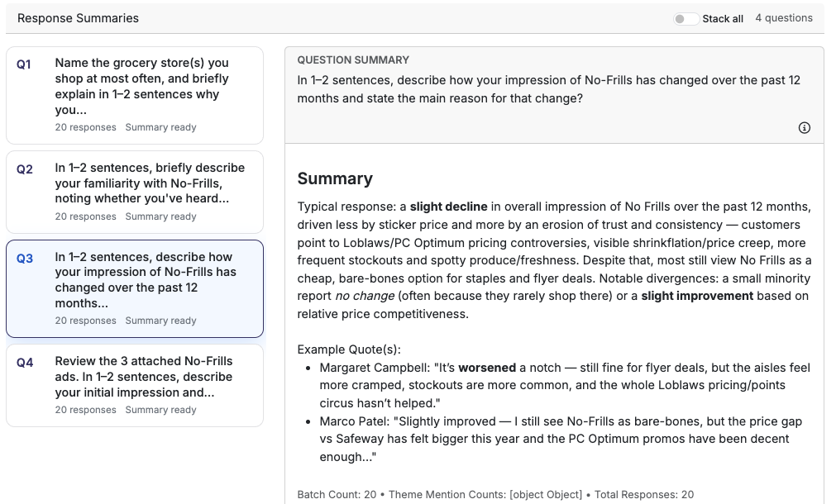Click the 4 questions counter

[784, 17]
